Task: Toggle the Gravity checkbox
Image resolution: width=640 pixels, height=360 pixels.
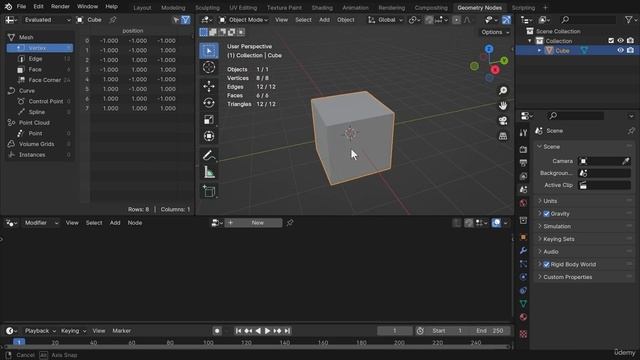Action: click(547, 214)
